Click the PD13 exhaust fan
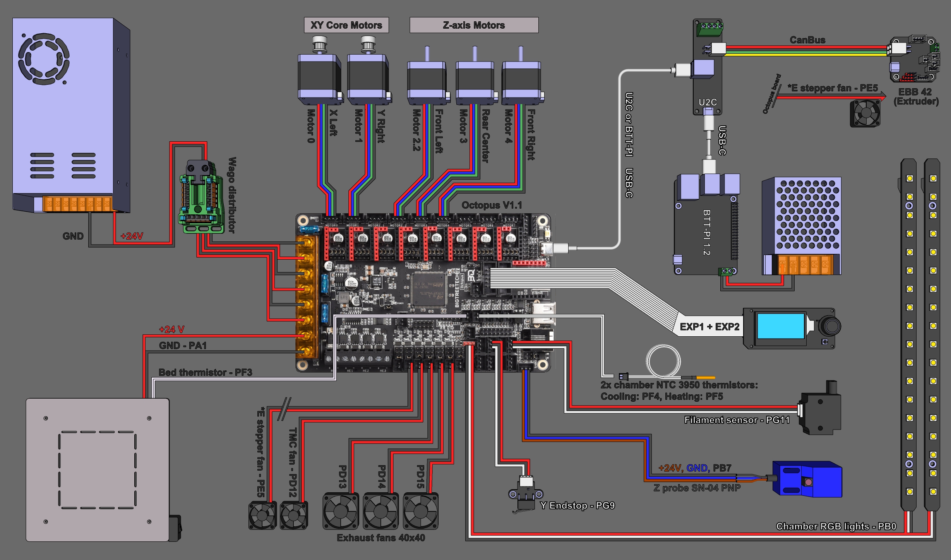 tap(341, 510)
